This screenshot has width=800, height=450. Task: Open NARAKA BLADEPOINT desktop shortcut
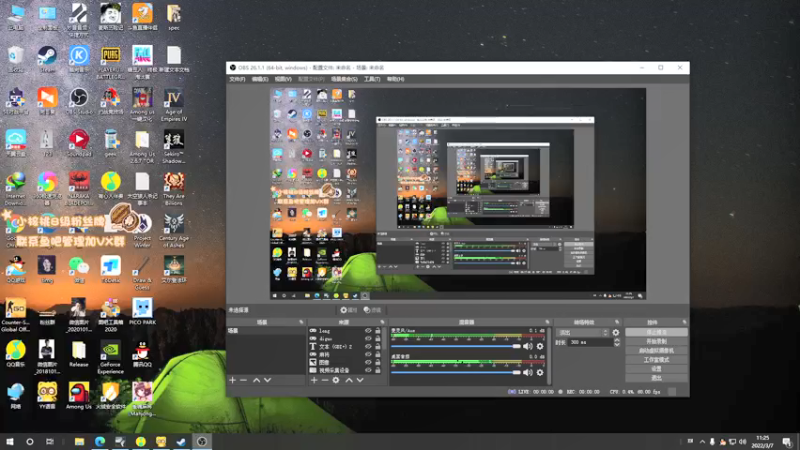click(79, 188)
